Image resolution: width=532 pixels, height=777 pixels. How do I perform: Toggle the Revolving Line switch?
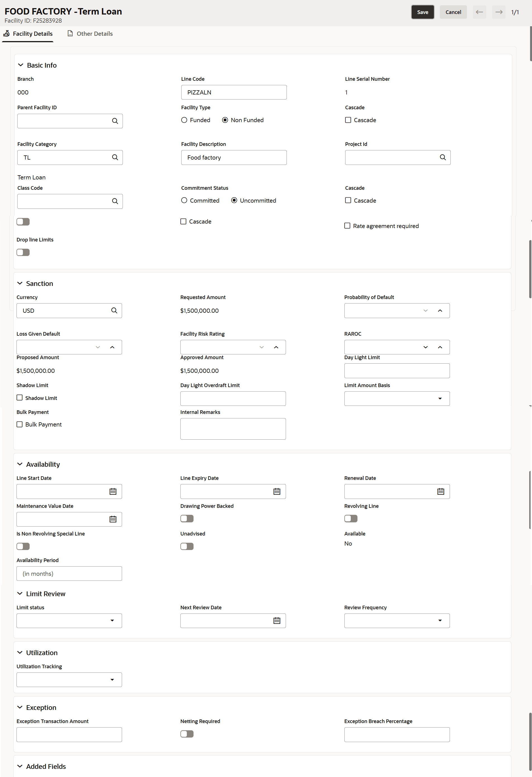351,518
